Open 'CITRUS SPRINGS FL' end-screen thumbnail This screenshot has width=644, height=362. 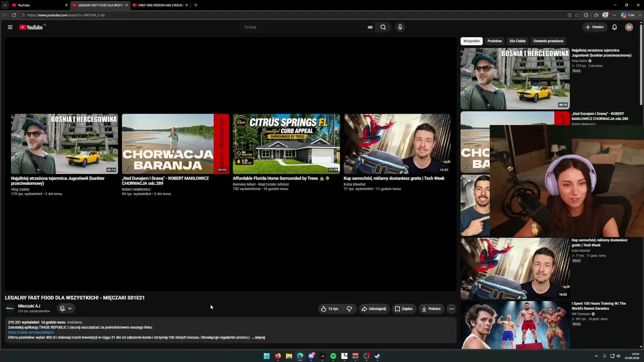click(x=286, y=144)
